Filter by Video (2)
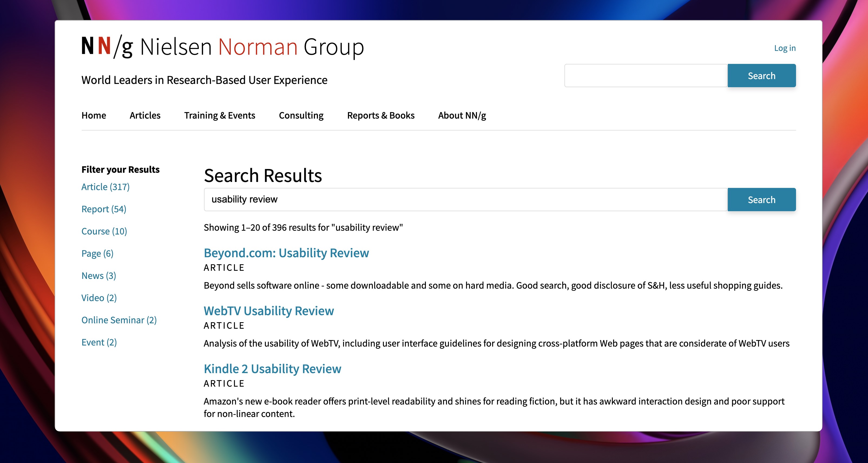The height and width of the screenshot is (463, 868). coord(99,298)
